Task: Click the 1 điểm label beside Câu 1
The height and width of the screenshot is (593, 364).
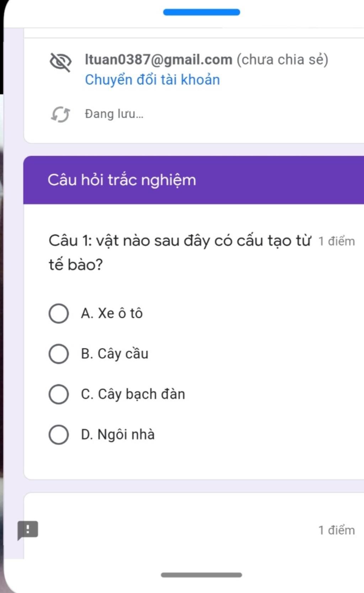Action: tap(337, 241)
